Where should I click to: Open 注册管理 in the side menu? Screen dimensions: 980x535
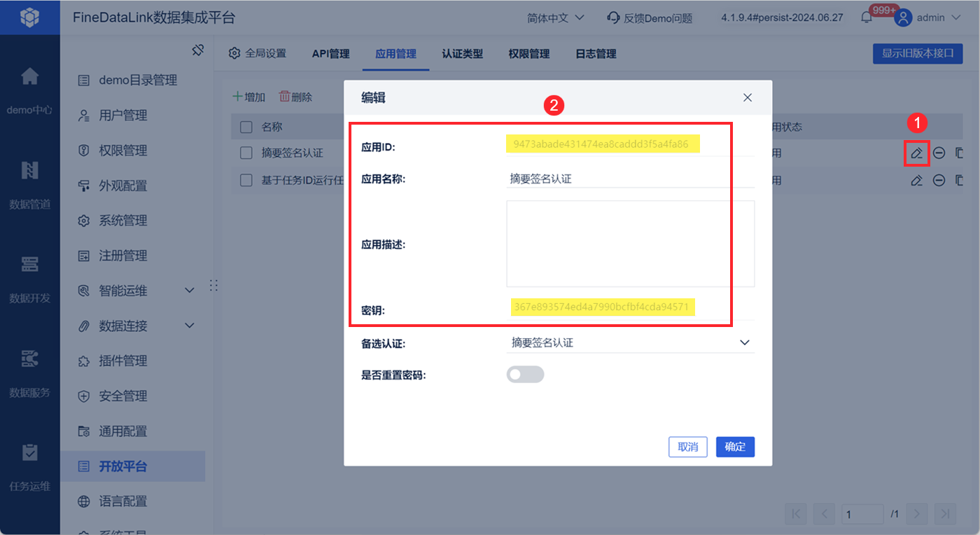tap(133, 256)
